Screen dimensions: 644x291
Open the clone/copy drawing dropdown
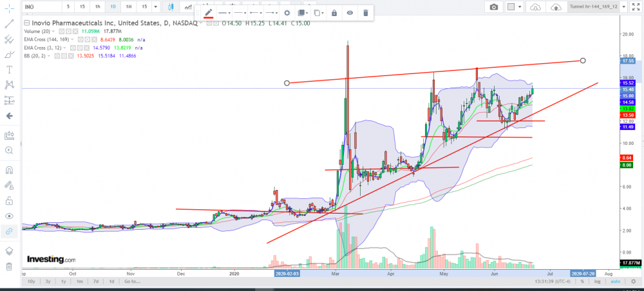319,13
